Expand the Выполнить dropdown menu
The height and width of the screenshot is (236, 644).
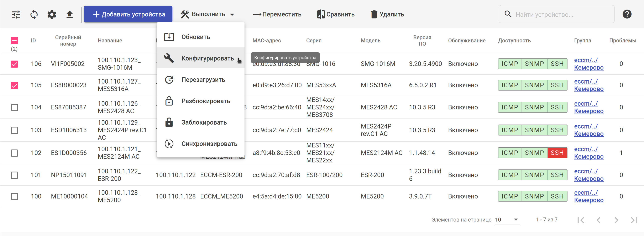pyautogui.click(x=207, y=15)
